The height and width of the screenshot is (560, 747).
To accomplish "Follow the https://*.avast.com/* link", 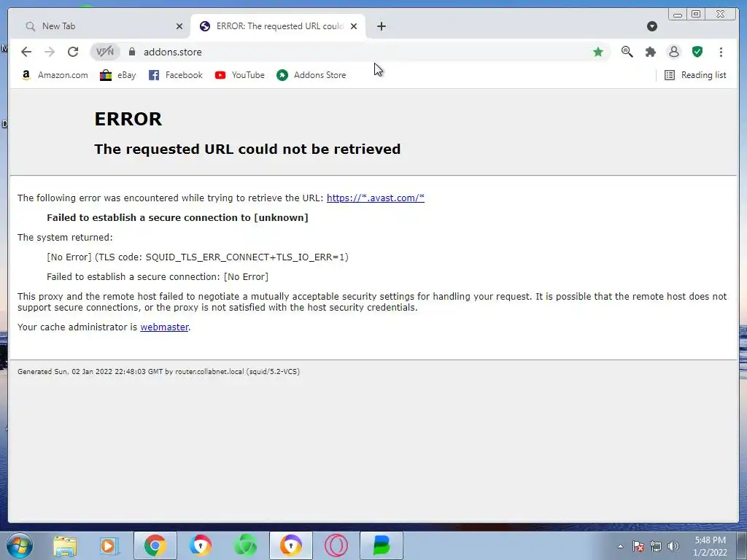I will pos(376,198).
